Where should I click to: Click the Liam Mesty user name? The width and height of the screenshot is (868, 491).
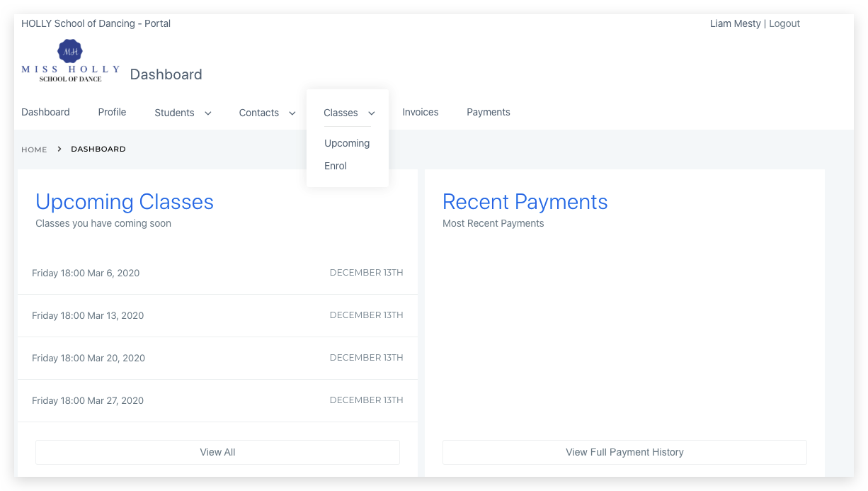[x=735, y=23]
